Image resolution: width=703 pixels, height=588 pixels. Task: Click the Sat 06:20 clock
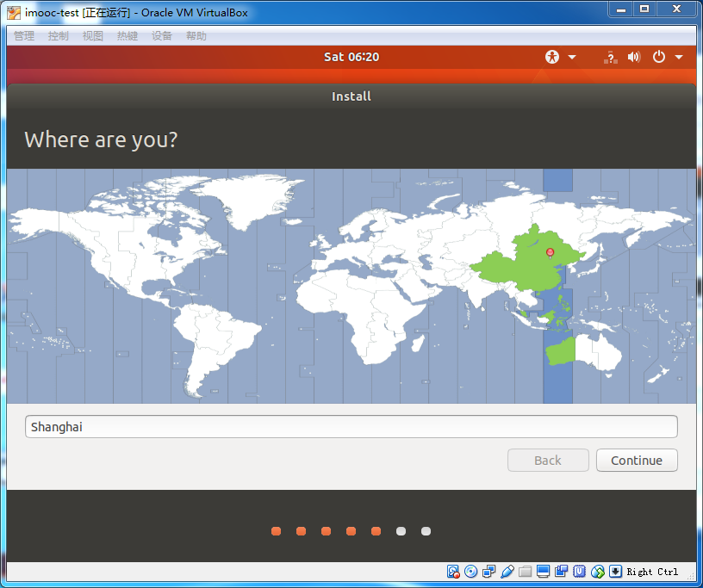click(351, 57)
